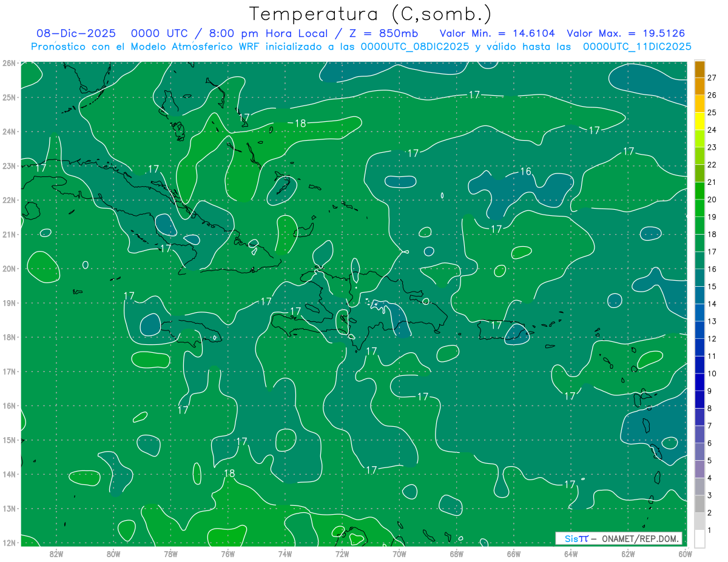Pick the orange legend swatch between 26 and 27
This screenshot has width=728, height=562.
click(699, 86)
